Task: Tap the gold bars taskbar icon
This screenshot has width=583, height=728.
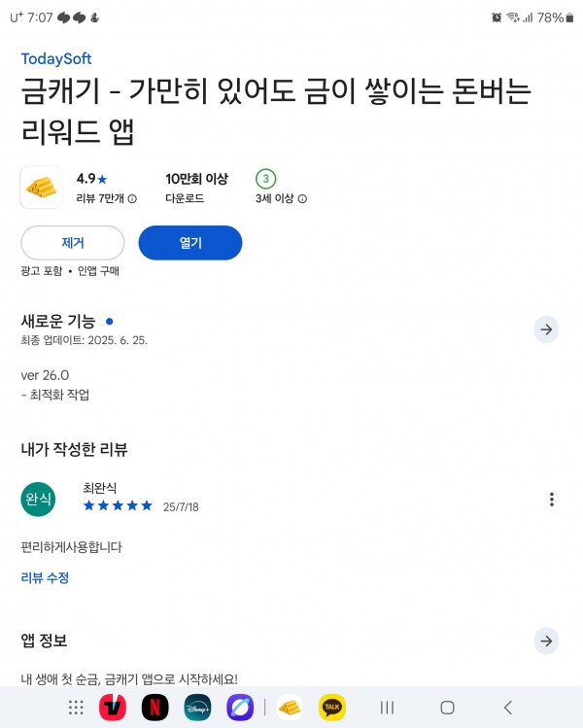Action: (x=290, y=708)
